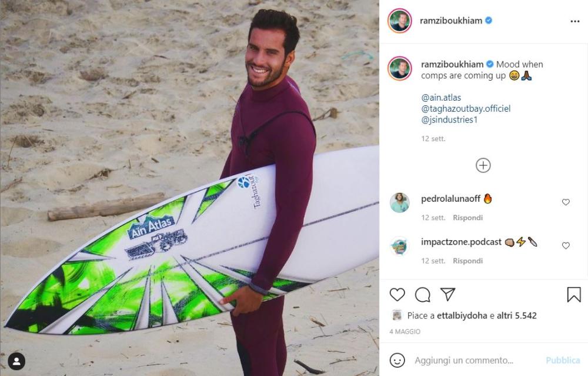Reply to impactzone.podcast's comment
The height and width of the screenshot is (376, 588).
click(467, 261)
